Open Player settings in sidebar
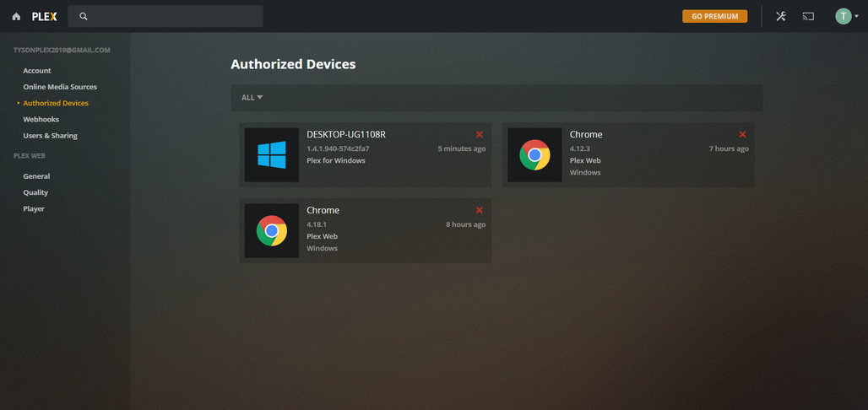868x410 pixels. pos(34,209)
